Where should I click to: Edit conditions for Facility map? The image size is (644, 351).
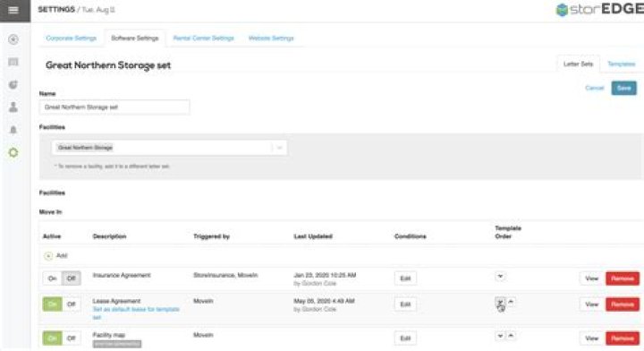click(405, 338)
